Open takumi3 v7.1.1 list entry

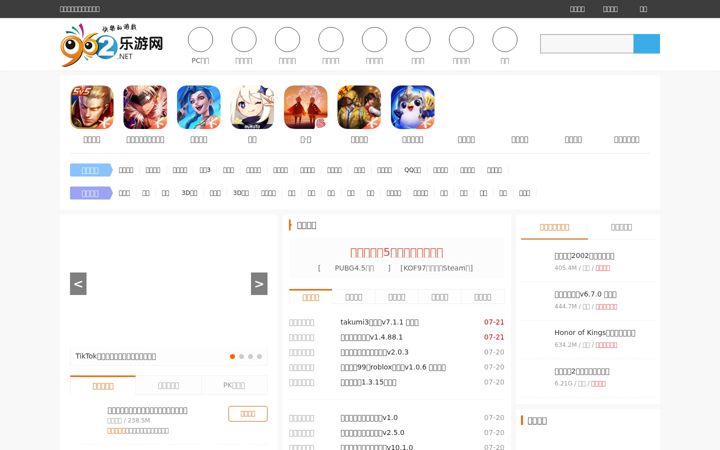(x=379, y=322)
